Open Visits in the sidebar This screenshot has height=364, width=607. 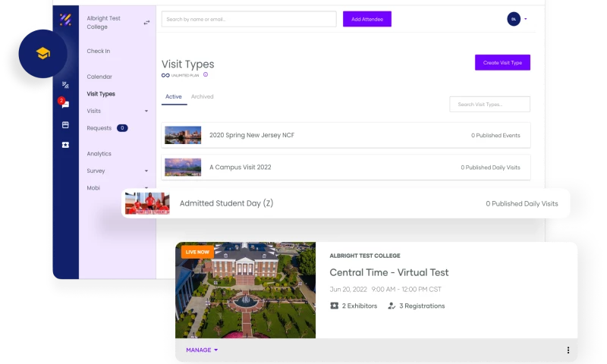tap(93, 111)
